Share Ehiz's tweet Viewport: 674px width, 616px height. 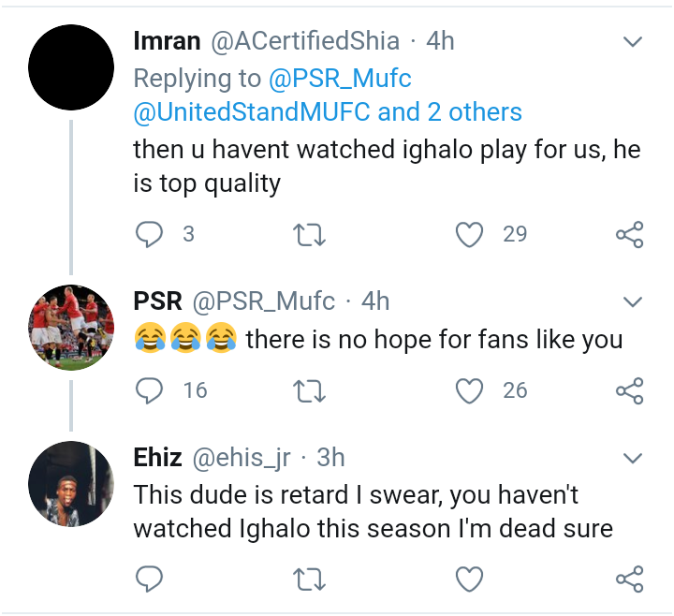tap(629, 579)
